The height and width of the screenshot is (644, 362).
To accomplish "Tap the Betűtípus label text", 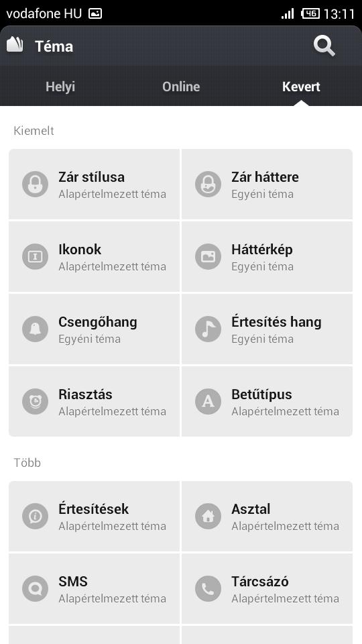I will [261, 394].
